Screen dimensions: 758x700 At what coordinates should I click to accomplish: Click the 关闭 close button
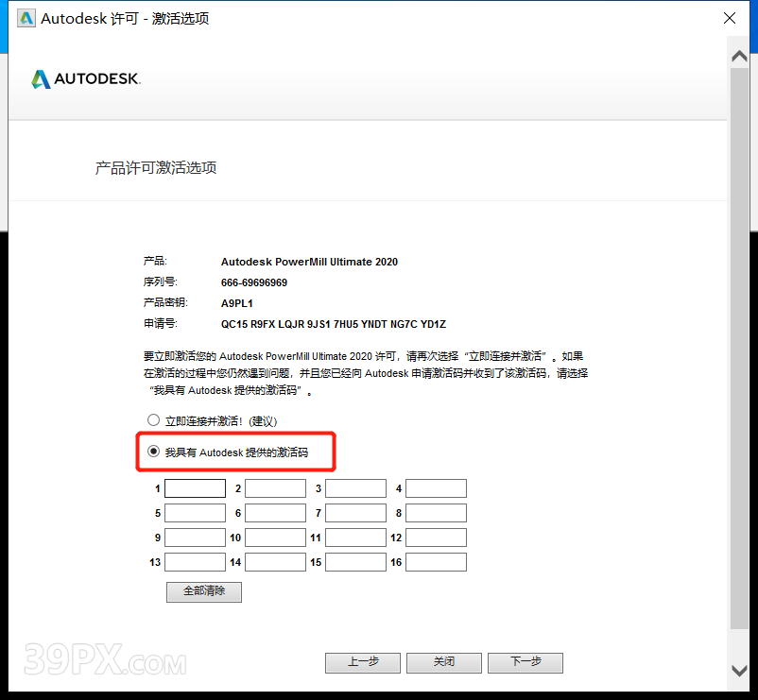444,663
